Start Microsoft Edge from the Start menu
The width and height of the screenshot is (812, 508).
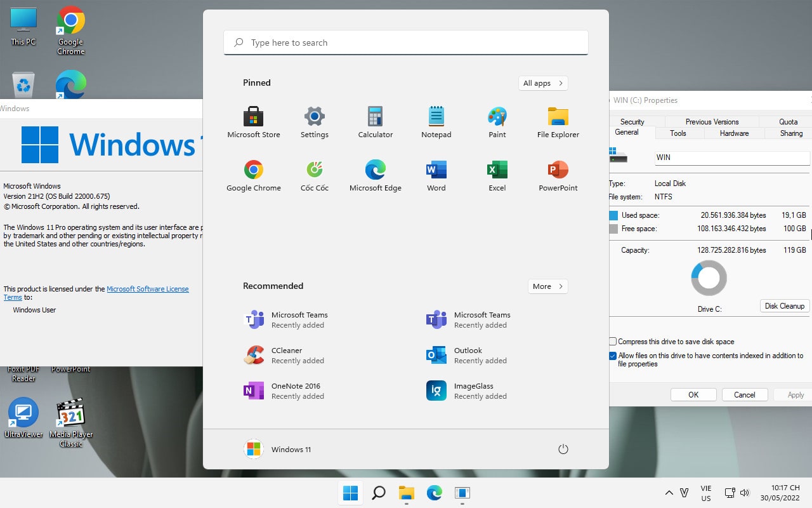(x=375, y=175)
